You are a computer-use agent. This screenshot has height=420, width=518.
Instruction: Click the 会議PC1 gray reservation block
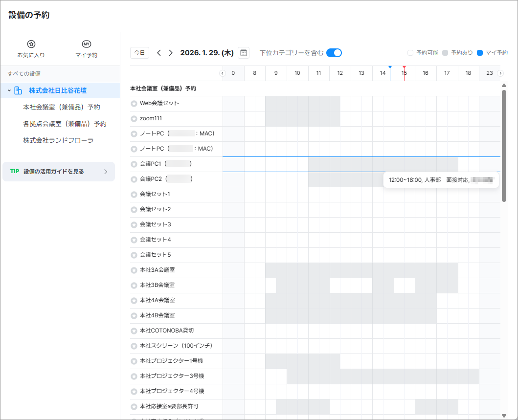click(x=383, y=164)
